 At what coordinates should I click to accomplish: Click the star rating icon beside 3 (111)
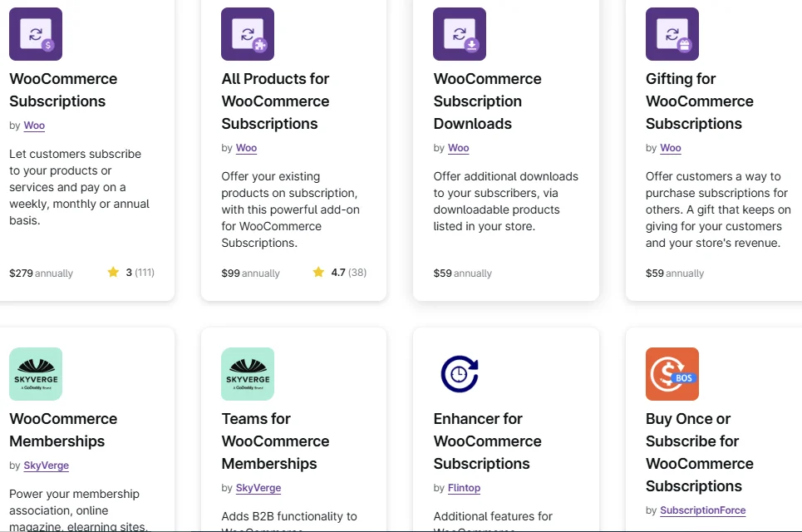tap(113, 272)
